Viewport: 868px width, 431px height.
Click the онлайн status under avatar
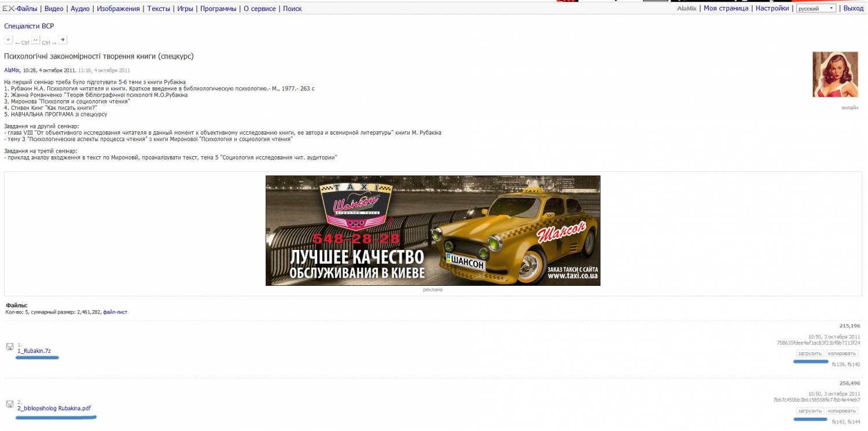pyautogui.click(x=849, y=108)
